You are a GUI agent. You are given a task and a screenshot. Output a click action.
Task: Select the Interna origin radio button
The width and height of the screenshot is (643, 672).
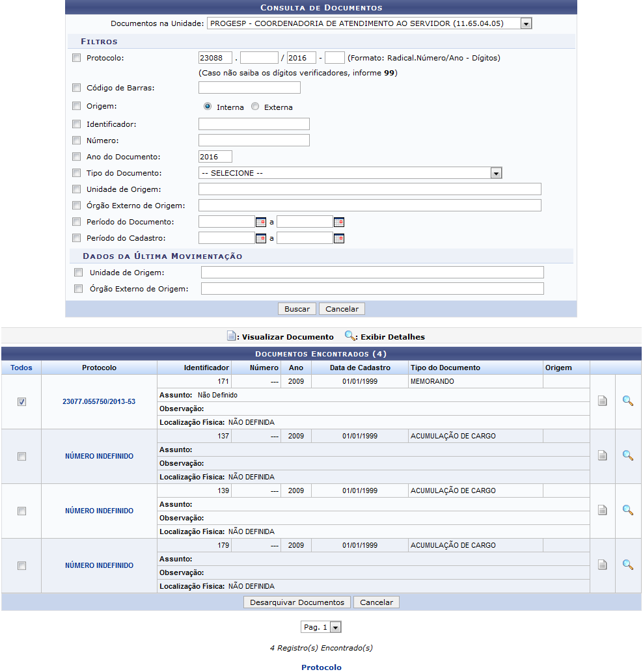pos(208,106)
